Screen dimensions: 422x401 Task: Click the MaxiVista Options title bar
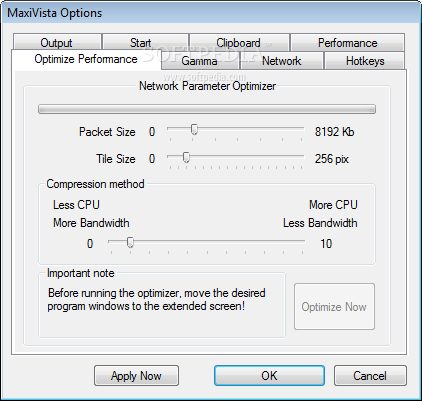211,13
